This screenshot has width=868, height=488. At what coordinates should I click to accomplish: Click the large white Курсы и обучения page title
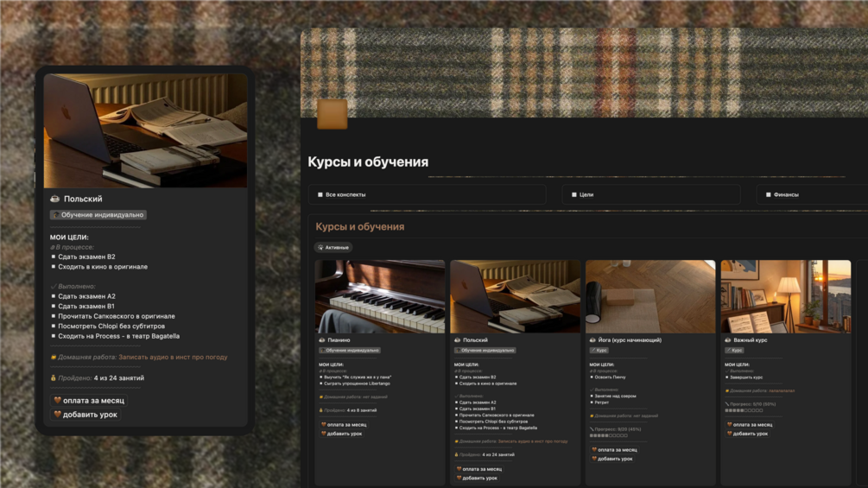point(368,162)
